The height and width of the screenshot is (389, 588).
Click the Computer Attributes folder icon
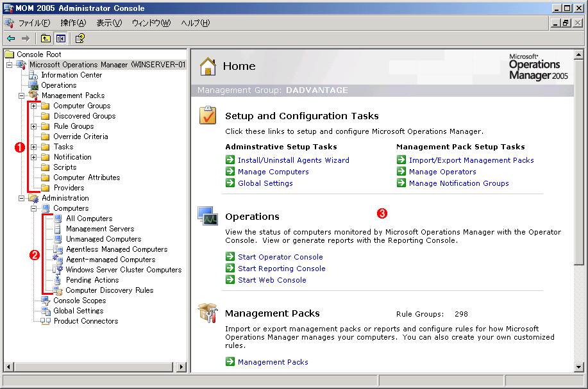(46, 178)
